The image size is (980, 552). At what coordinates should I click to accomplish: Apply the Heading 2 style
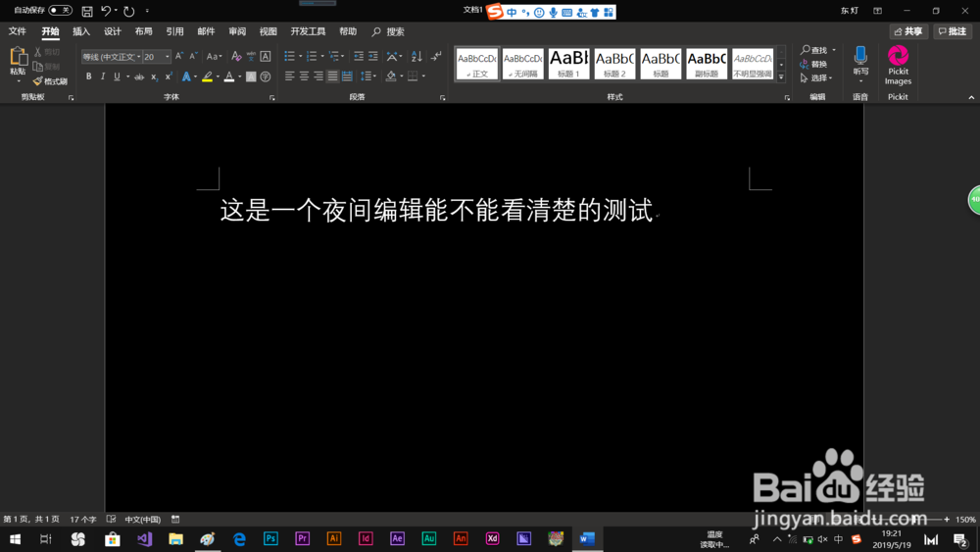pyautogui.click(x=615, y=64)
